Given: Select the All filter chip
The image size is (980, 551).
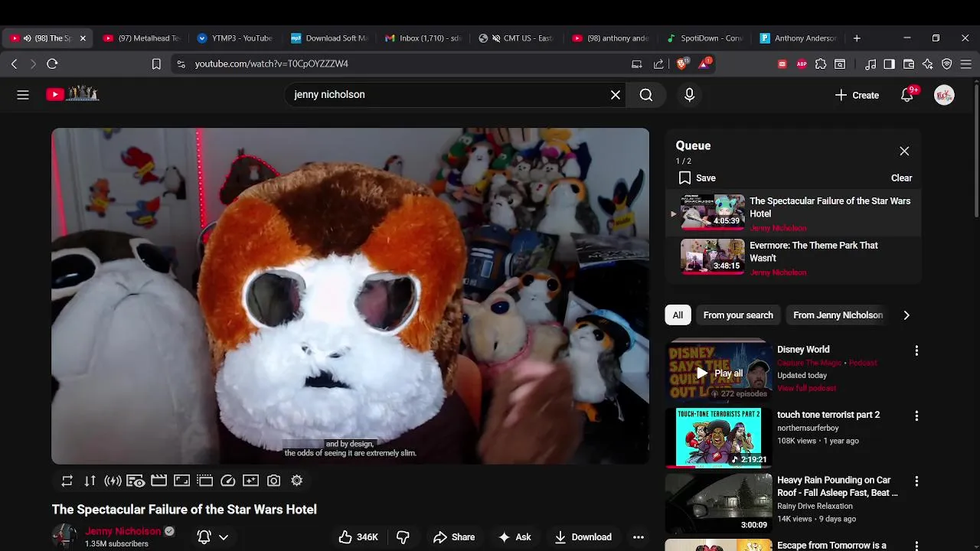Looking at the screenshot, I should coord(678,315).
